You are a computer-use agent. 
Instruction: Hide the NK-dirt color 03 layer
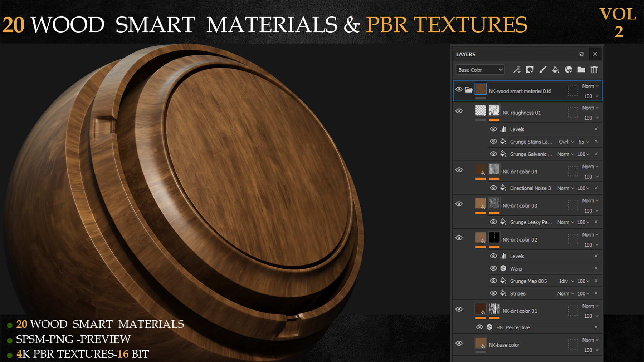pos(459,204)
